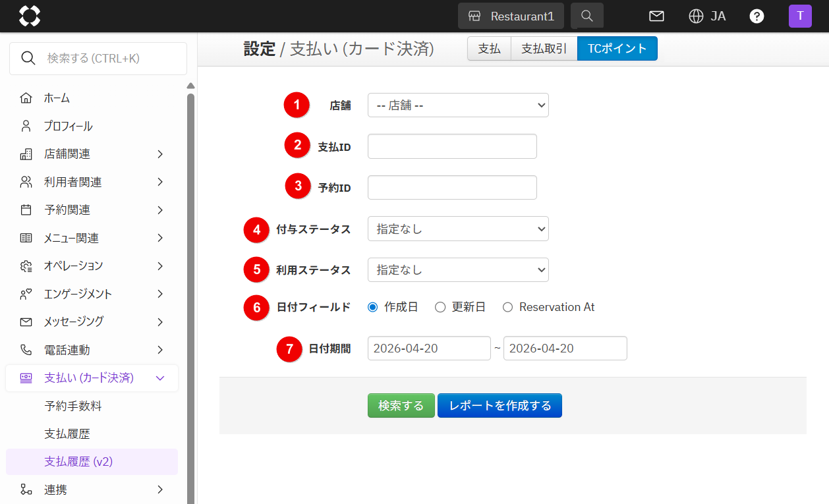This screenshot has height=504, width=829.
Task: Switch to the 支払 tab
Action: [x=489, y=49]
